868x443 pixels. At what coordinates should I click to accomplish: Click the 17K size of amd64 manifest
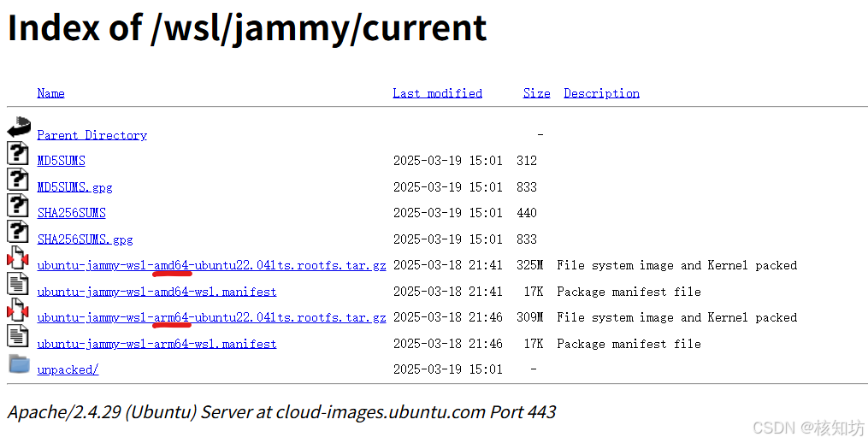pos(534,292)
